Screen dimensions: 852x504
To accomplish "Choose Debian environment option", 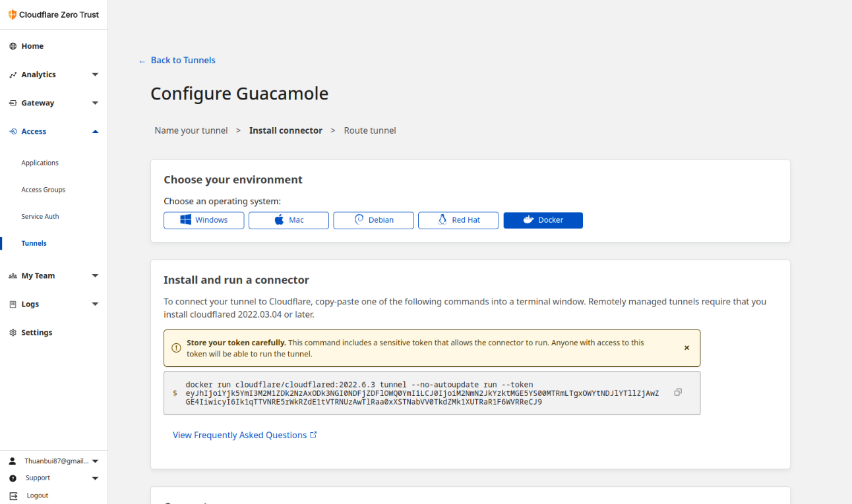I will tap(373, 220).
